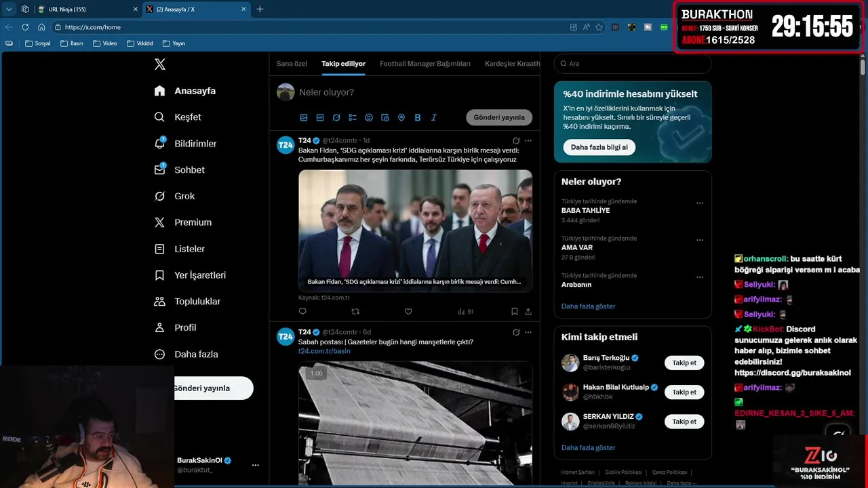Image resolution: width=868 pixels, height=488 pixels.
Task: Add media image to post
Action: coord(304,117)
